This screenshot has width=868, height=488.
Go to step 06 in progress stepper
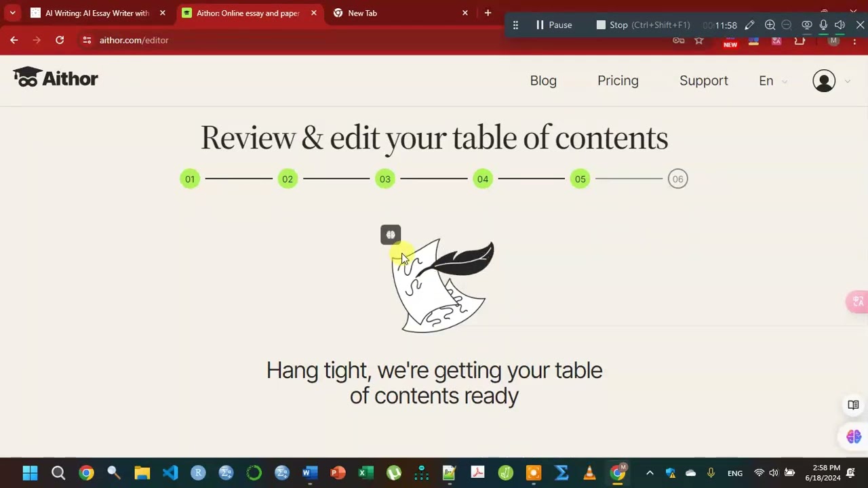(x=677, y=179)
